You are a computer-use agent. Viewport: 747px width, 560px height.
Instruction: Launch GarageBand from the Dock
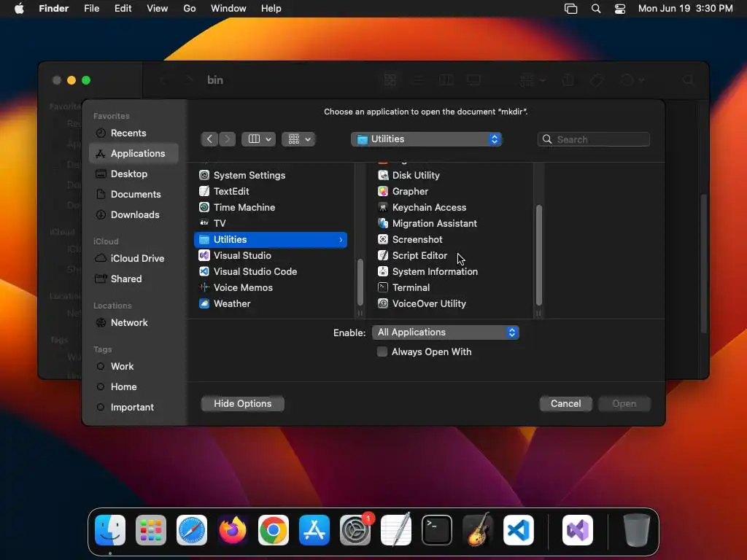point(477,530)
